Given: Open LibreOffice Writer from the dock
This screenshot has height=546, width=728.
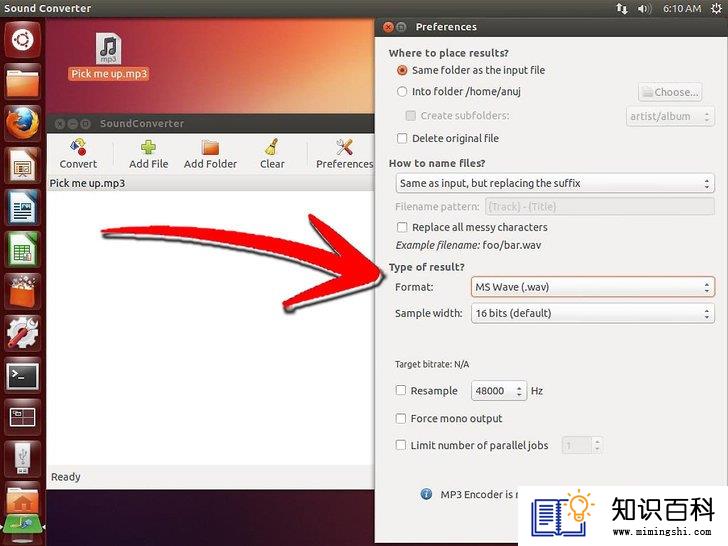Looking at the screenshot, I should [x=22, y=208].
